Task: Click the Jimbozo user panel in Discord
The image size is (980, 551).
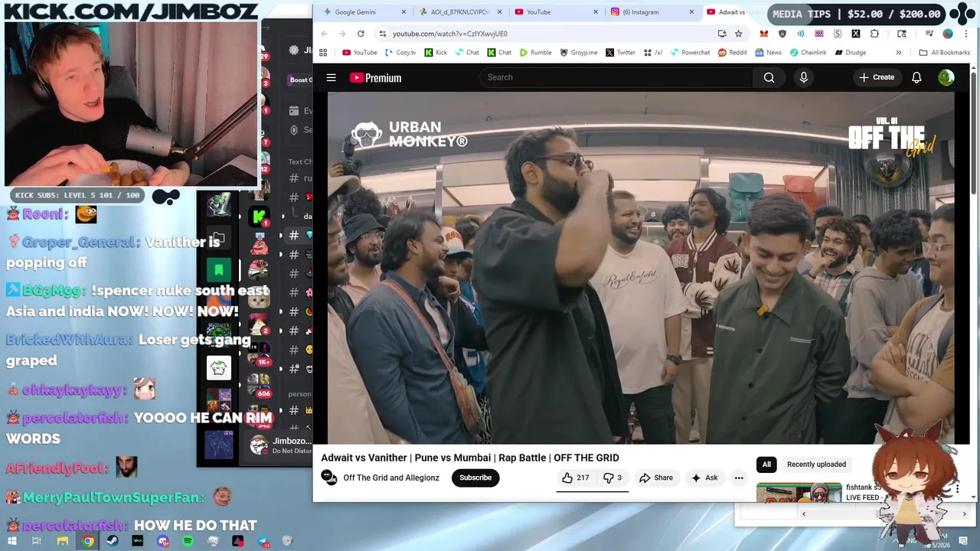Action: click(279, 445)
